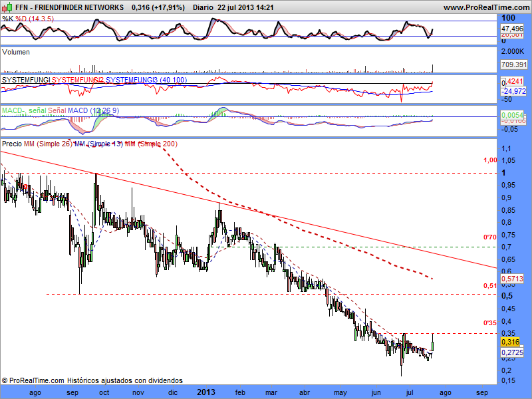Click the red value box ending 4241

tap(514, 81)
